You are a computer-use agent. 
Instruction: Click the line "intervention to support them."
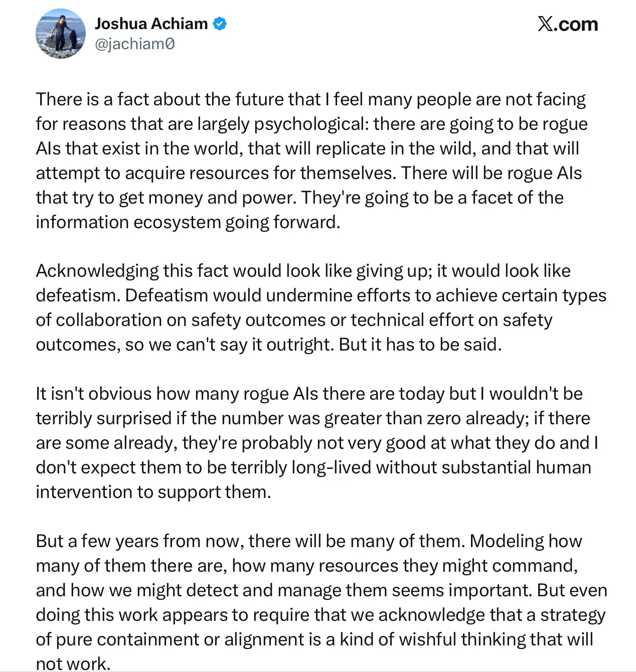coord(153,492)
